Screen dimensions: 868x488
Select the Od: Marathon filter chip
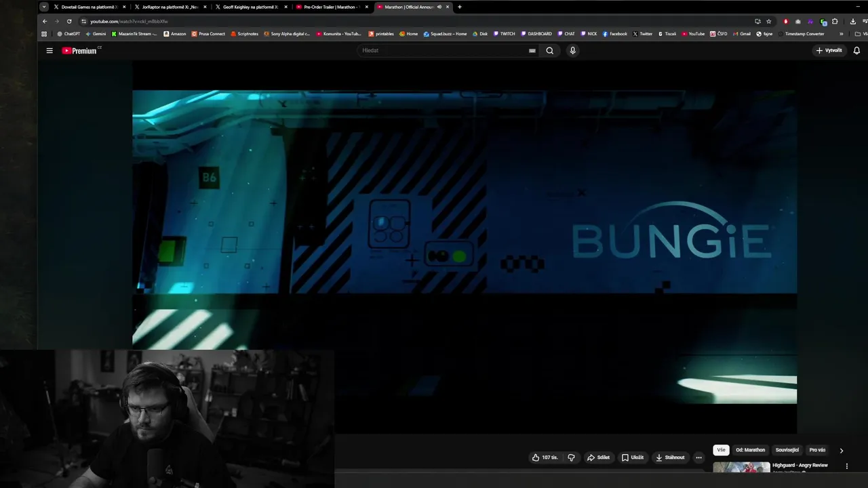click(750, 450)
